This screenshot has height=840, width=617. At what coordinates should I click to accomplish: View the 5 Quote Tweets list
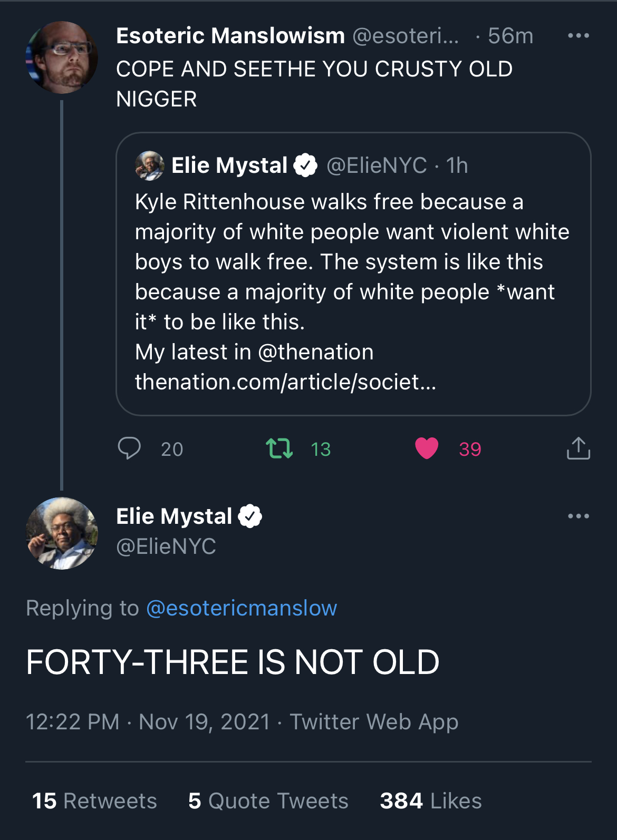268,801
